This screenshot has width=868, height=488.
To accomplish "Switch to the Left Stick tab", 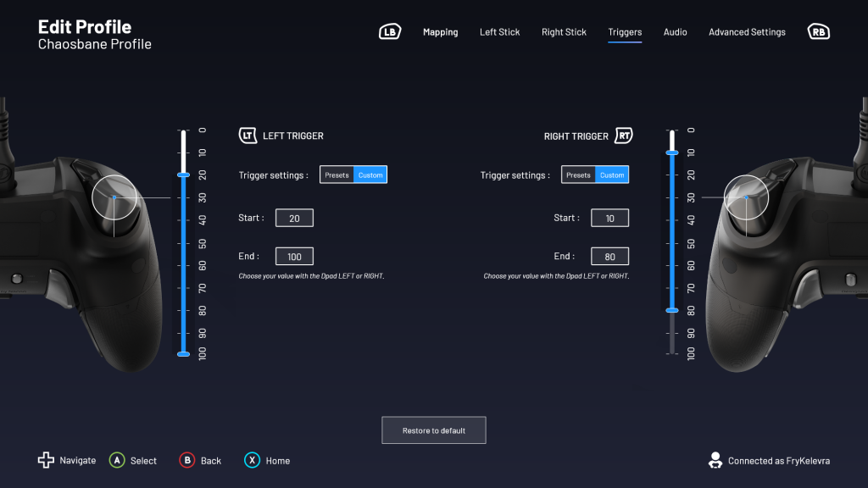I will pyautogui.click(x=499, y=32).
